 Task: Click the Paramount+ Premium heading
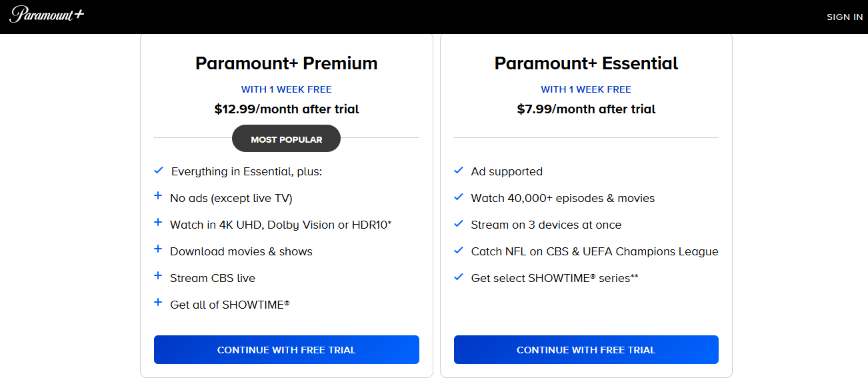(286, 63)
